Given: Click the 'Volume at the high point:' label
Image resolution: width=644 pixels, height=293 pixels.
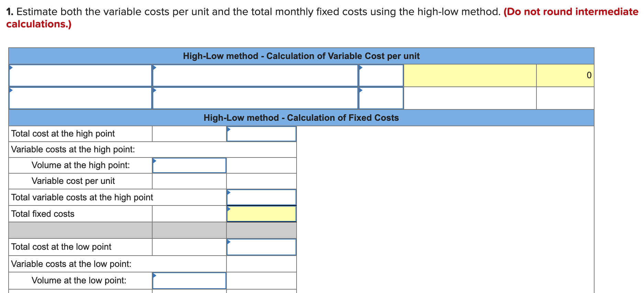Looking at the screenshot, I should point(81,165).
